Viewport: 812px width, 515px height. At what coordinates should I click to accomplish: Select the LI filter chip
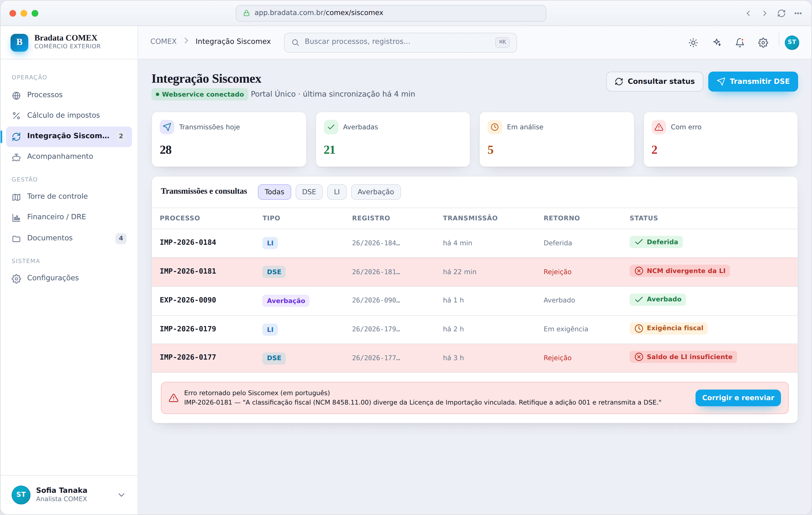tap(337, 192)
